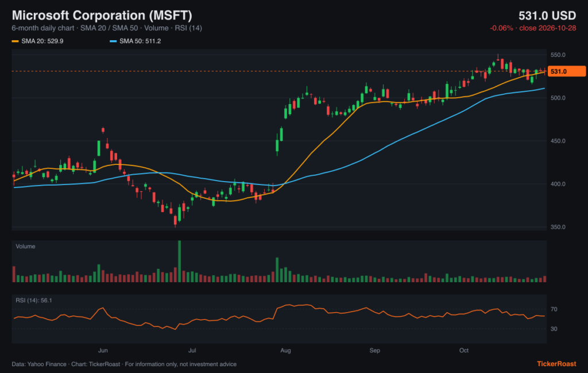Click the 6-month daily chart subtitle
This screenshot has height=373, width=588.
click(107, 28)
